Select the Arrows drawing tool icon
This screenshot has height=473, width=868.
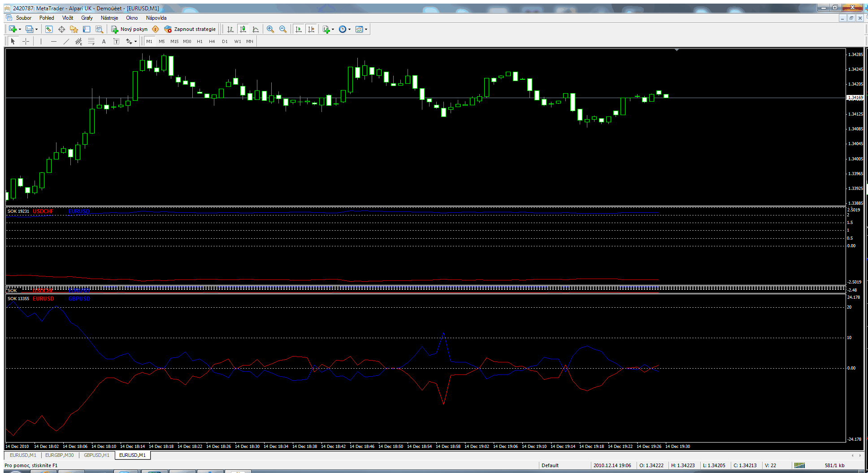[x=129, y=41]
